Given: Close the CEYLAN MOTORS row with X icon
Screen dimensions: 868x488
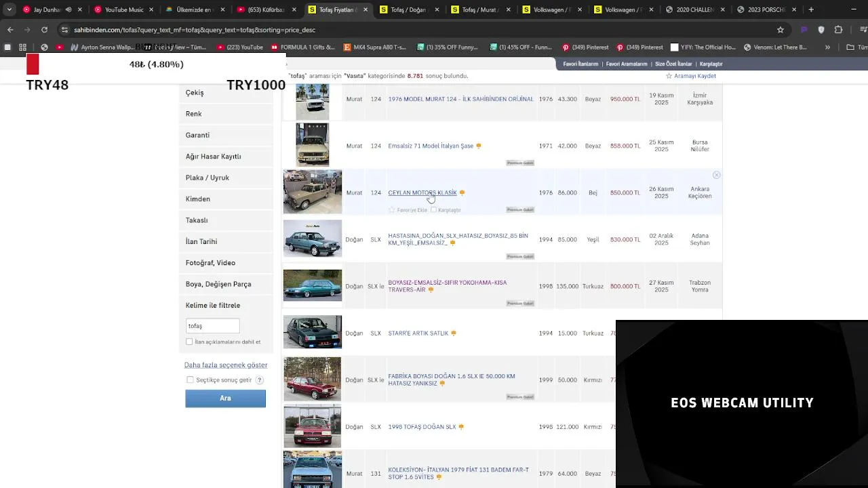Looking at the screenshot, I should 716,175.
